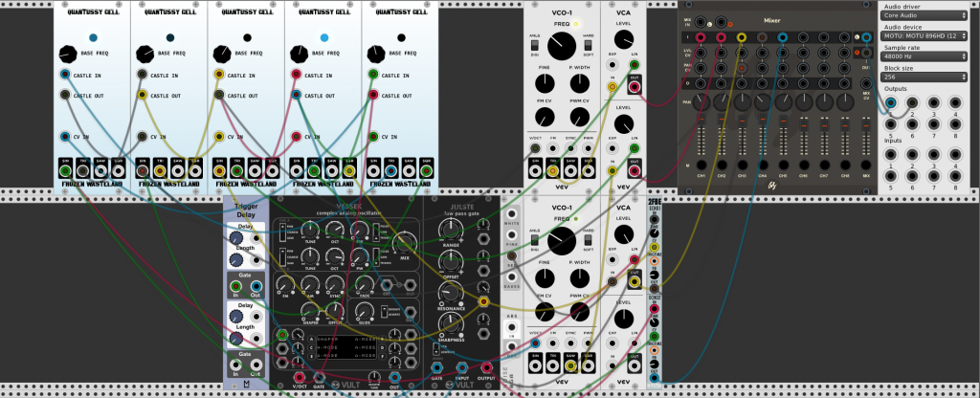Mute Mixer channel CH1
980x398 pixels.
click(x=701, y=165)
